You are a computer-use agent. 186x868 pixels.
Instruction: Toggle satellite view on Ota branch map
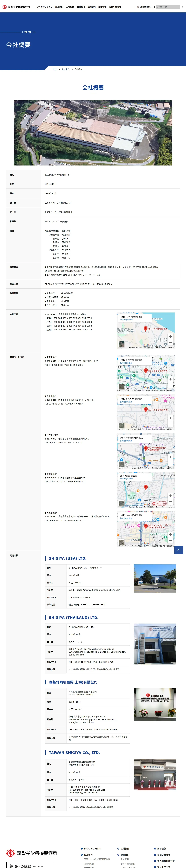tap(122, 426)
